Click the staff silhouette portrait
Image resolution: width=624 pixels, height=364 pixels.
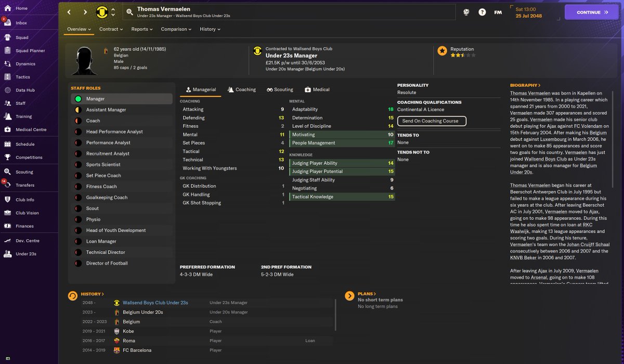85,60
